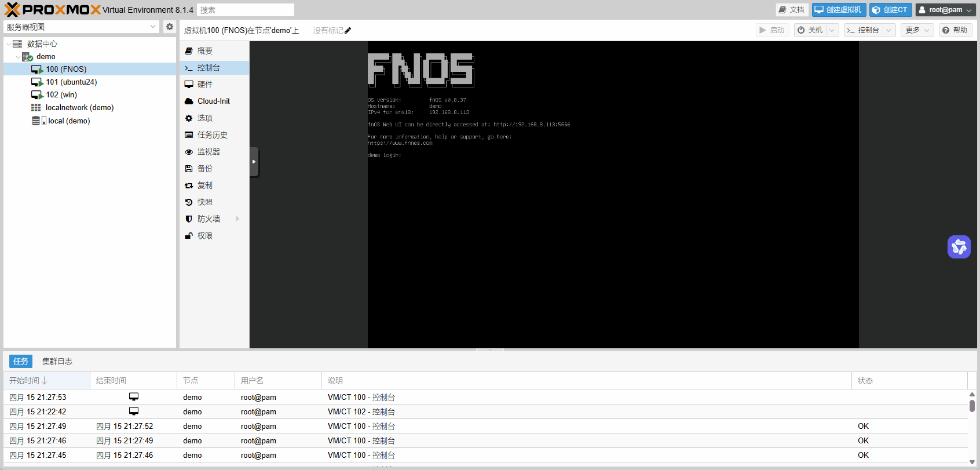Click the Proxmox logo

click(x=52, y=10)
